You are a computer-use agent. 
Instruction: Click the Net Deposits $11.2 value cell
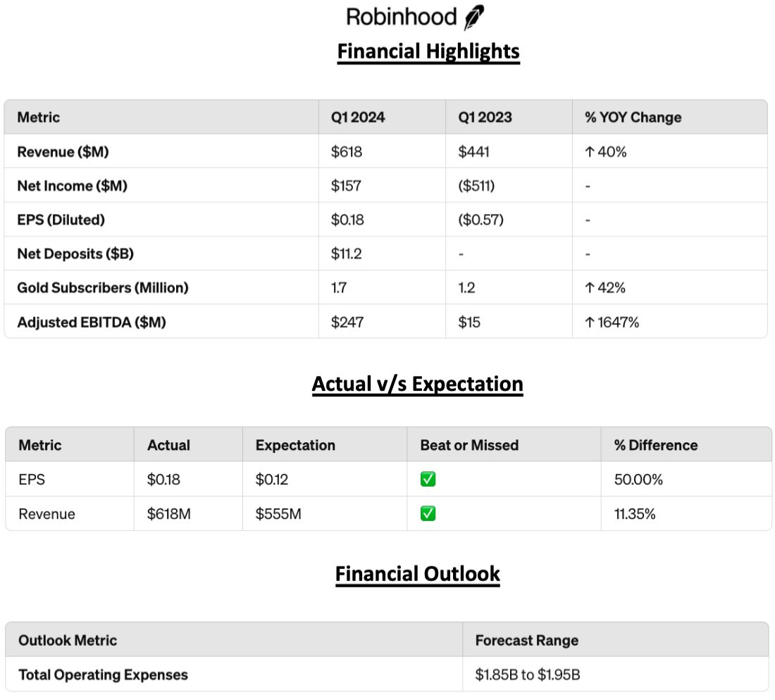pos(347,254)
